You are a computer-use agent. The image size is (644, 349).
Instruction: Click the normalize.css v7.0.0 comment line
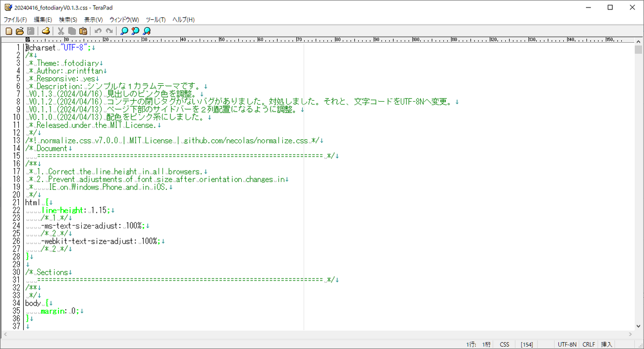tap(173, 140)
